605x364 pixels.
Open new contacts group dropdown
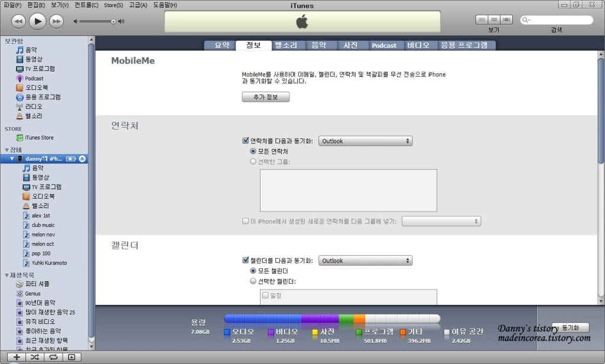pyautogui.click(x=441, y=221)
